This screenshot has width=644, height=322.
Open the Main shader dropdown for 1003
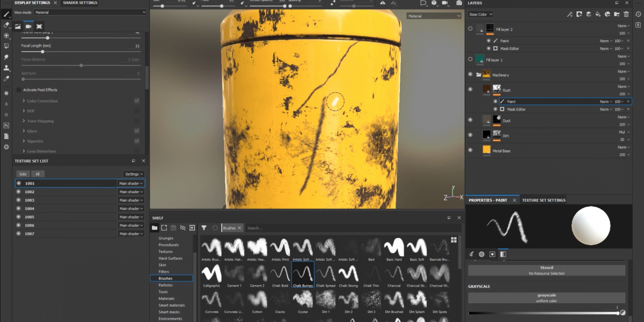(131, 200)
